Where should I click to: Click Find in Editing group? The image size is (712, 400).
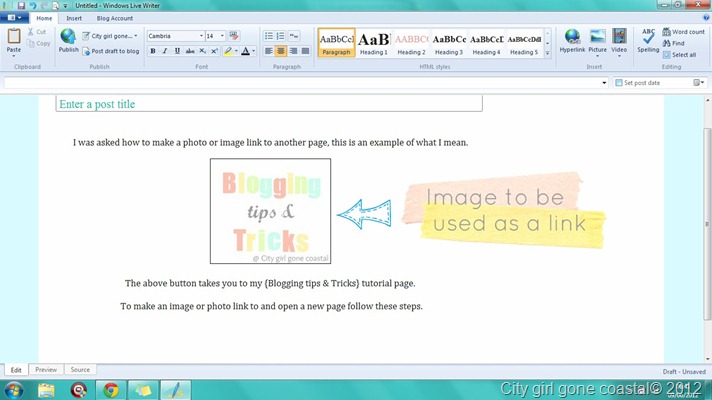click(673, 43)
